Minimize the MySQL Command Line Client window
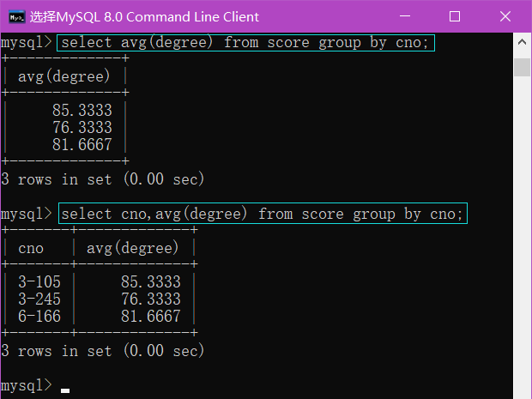The width and height of the screenshot is (532, 399). (405, 16)
